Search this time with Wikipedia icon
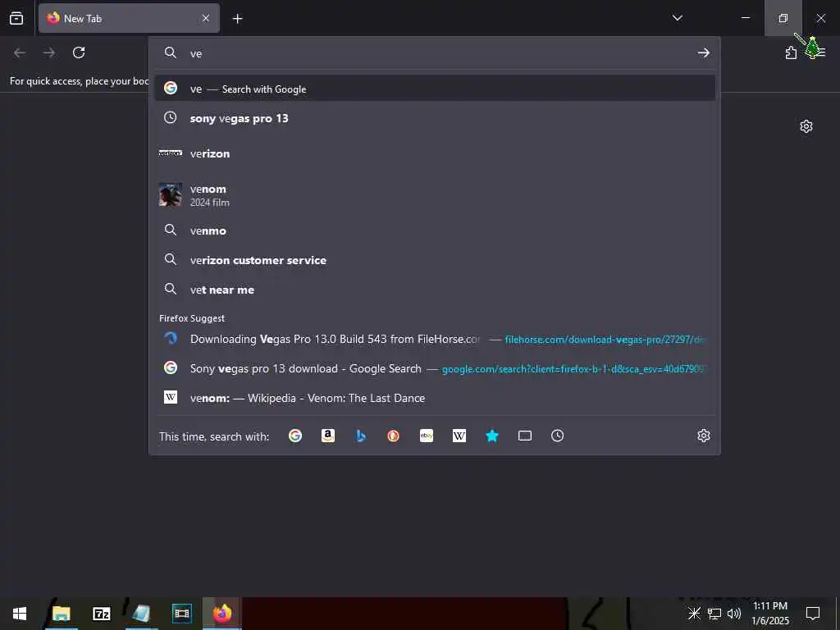The width and height of the screenshot is (840, 630). [459, 436]
